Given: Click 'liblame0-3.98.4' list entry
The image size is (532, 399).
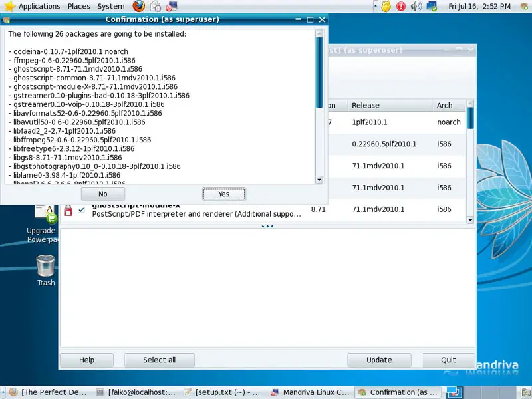Looking at the screenshot, I should point(64,175).
